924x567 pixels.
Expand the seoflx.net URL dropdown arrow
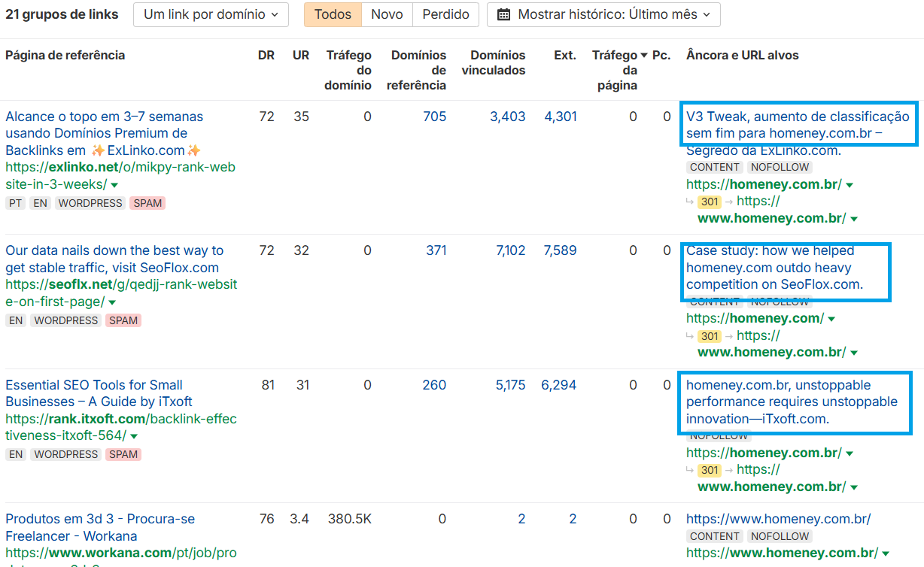pos(112,302)
